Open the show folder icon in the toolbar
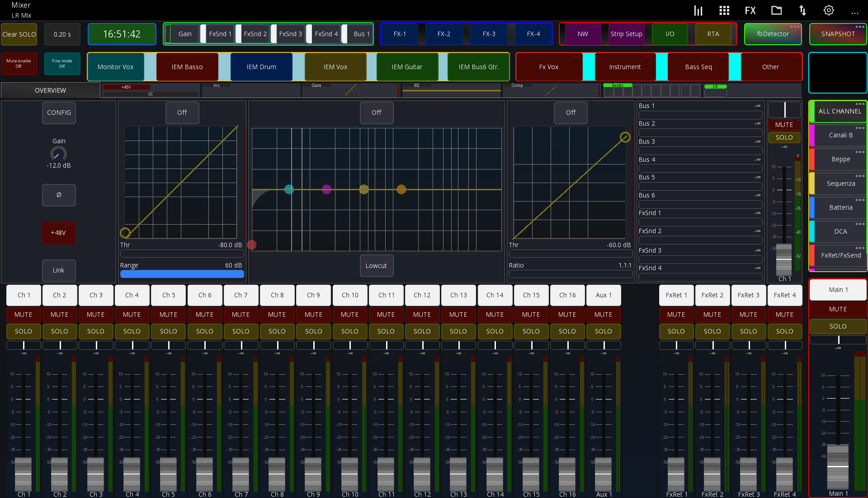This screenshot has width=868, height=498. tap(776, 10)
